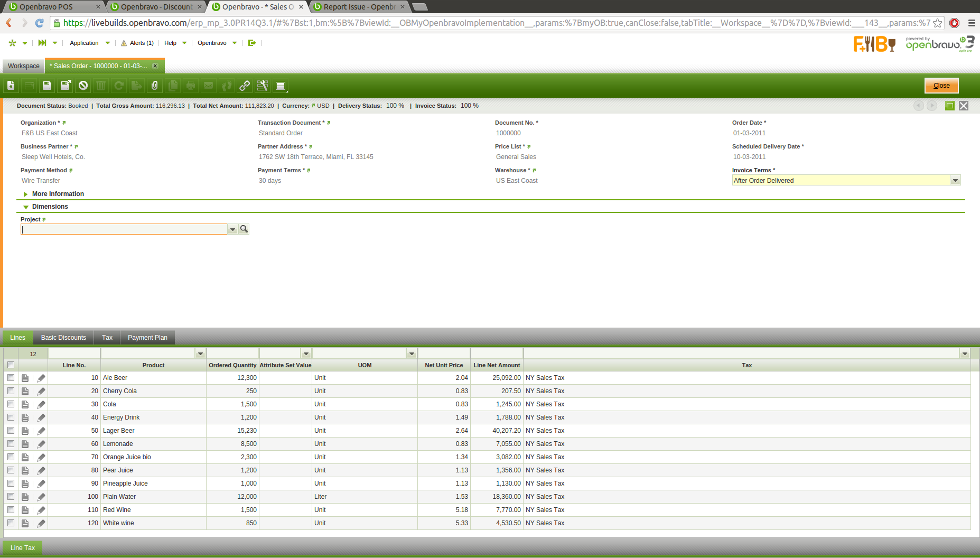Click Save and Close toolbar icon
This screenshot has height=558, width=980.
(x=66, y=86)
